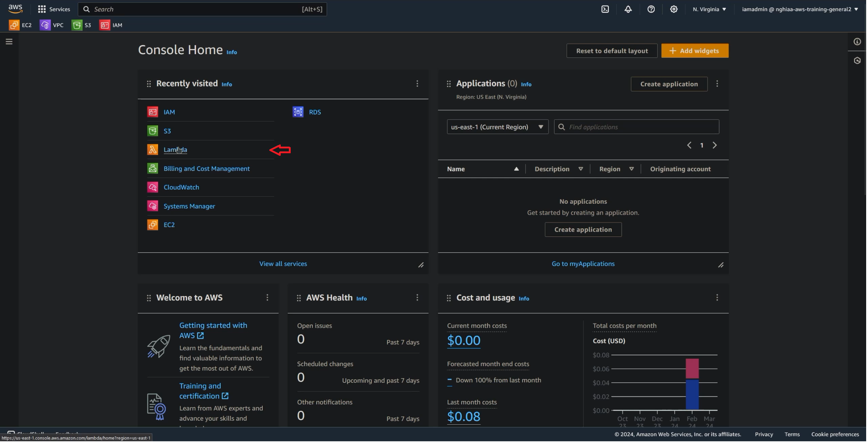Grab the Recently visited drag handle
868x442 pixels.
click(x=149, y=84)
